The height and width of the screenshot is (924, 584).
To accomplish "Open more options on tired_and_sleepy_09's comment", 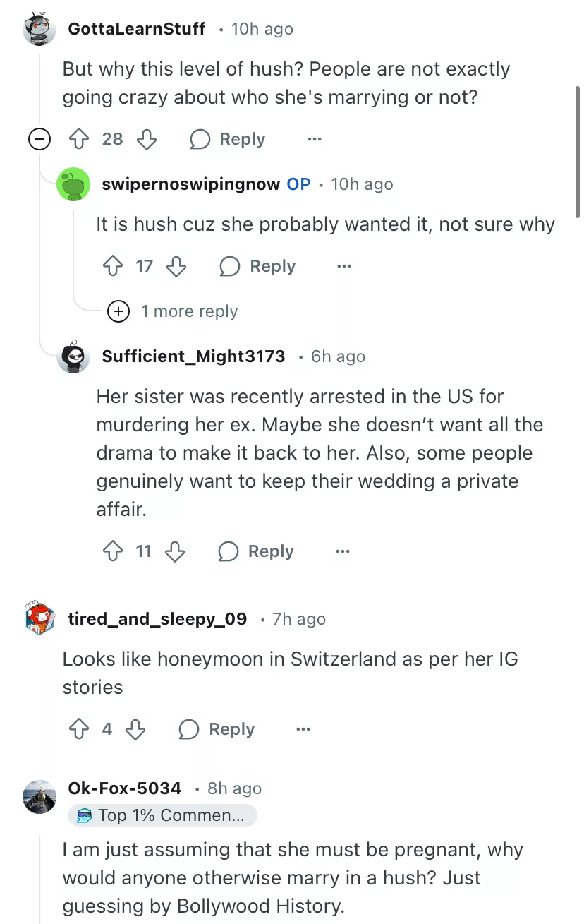I will coord(303,729).
